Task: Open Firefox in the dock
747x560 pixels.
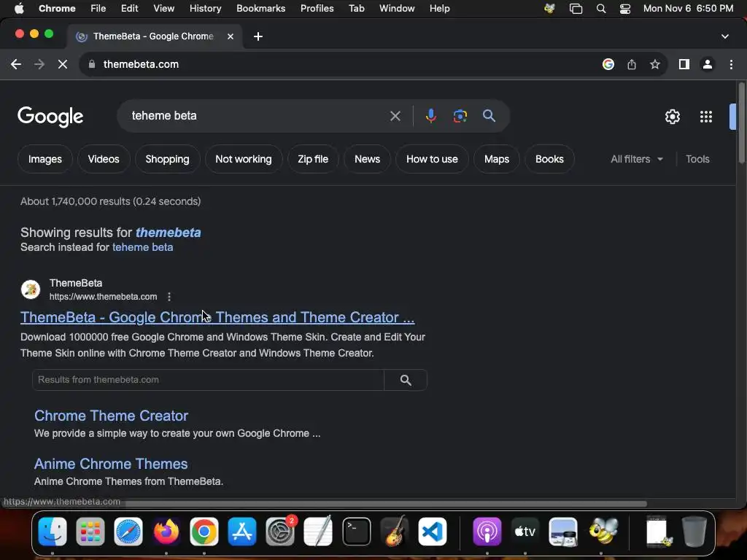Action: coord(166,532)
